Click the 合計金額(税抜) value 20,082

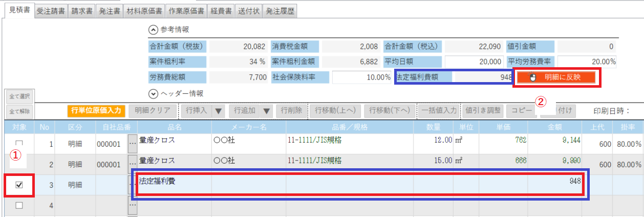tap(238, 46)
